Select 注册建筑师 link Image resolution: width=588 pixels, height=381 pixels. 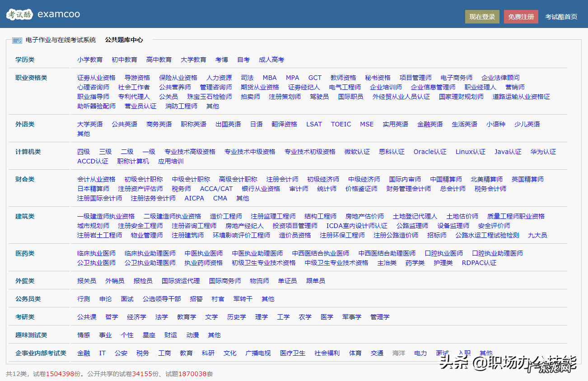point(187,235)
